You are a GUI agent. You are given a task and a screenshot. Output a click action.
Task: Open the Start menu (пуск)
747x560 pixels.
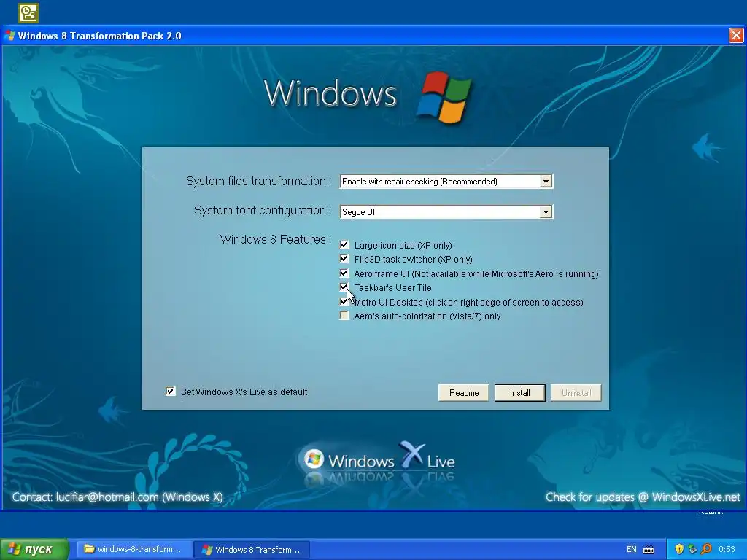[35, 549]
